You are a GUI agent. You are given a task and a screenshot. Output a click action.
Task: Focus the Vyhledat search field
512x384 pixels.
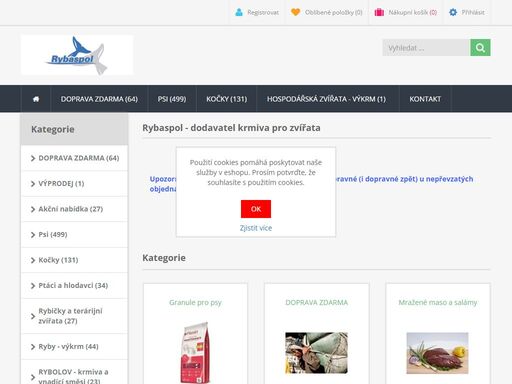[426, 48]
